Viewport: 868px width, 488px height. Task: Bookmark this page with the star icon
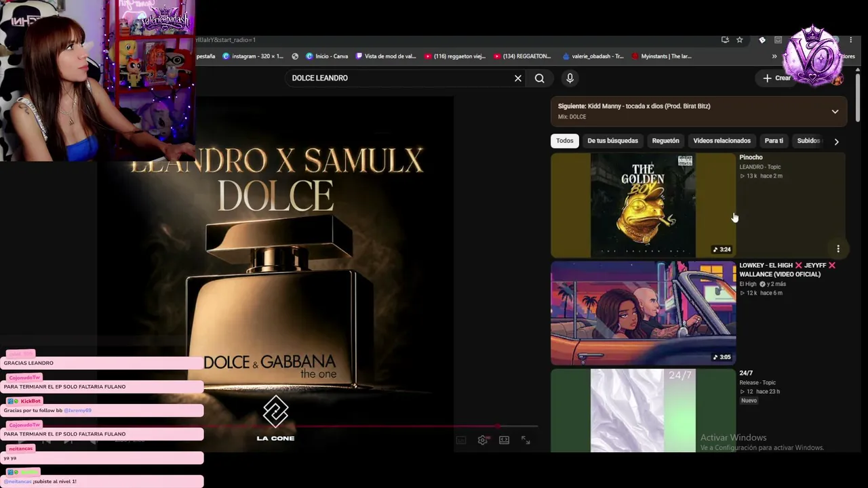click(740, 40)
